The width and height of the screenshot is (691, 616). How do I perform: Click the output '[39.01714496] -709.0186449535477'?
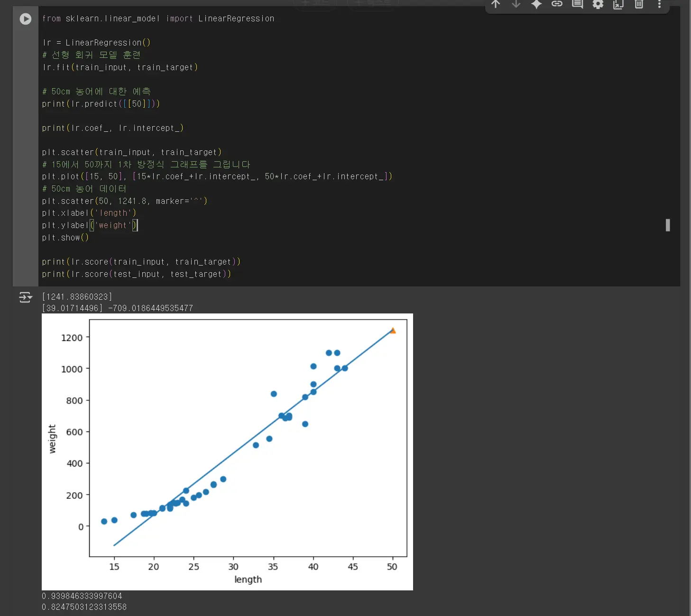pyautogui.click(x=118, y=308)
